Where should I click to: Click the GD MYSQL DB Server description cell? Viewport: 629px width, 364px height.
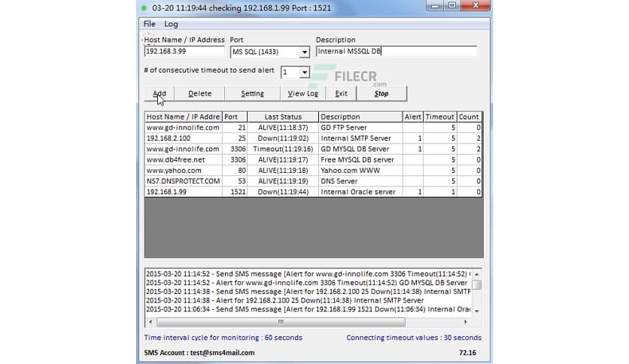(x=360, y=149)
